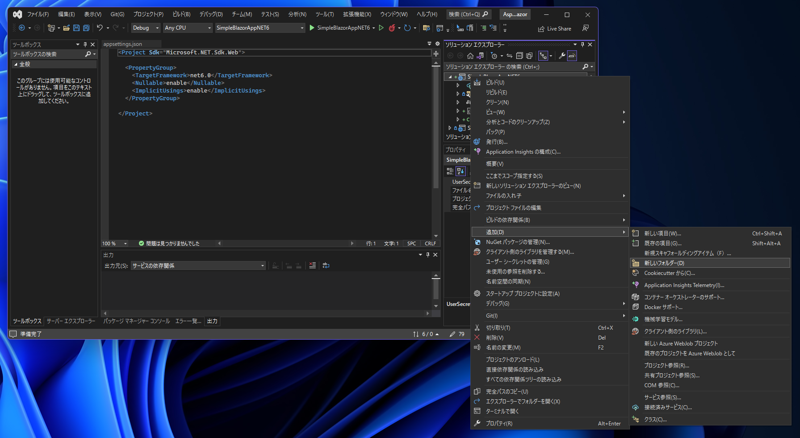Click the categorized view icon in プロパティ panel

click(450, 171)
